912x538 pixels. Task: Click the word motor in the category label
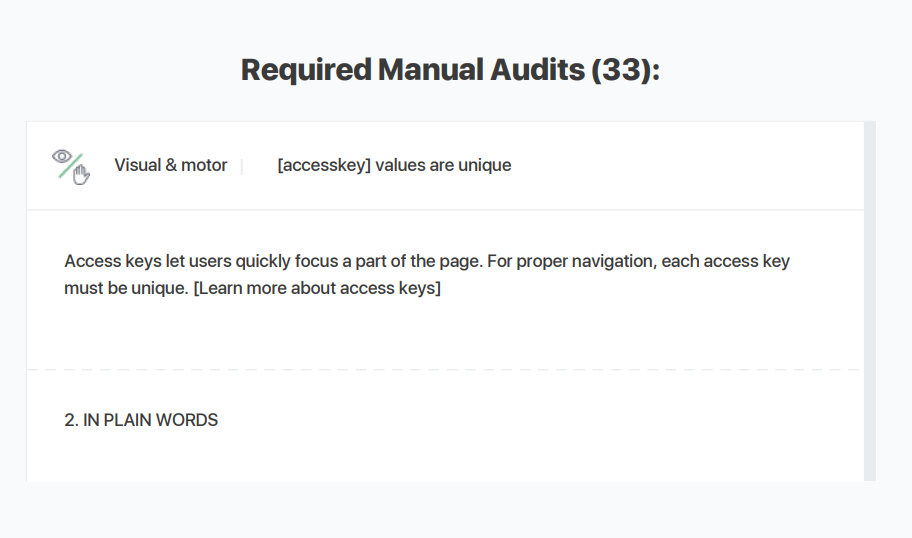(204, 165)
